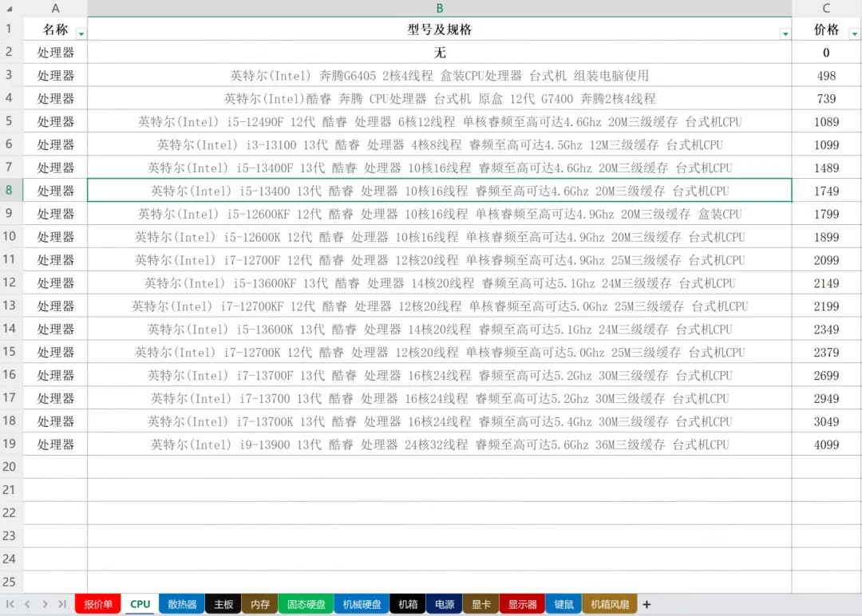Select 处理器 cell in row 19

tap(55, 444)
